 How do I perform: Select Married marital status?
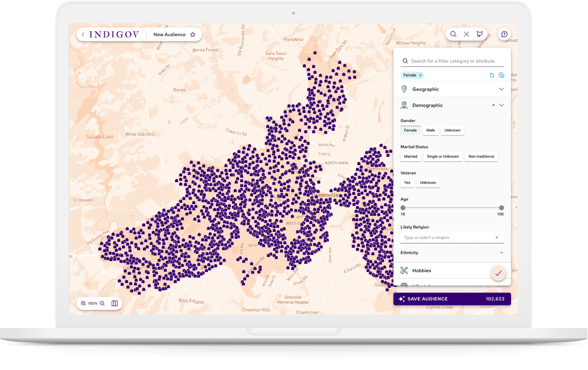coord(411,156)
